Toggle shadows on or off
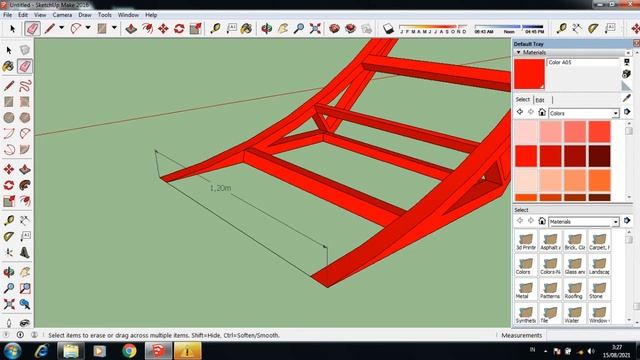 point(388,29)
